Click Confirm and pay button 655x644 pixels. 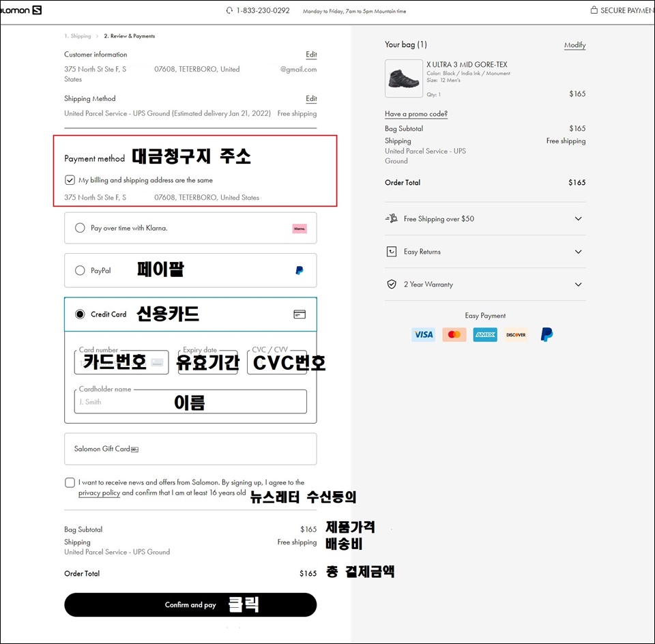click(x=190, y=604)
